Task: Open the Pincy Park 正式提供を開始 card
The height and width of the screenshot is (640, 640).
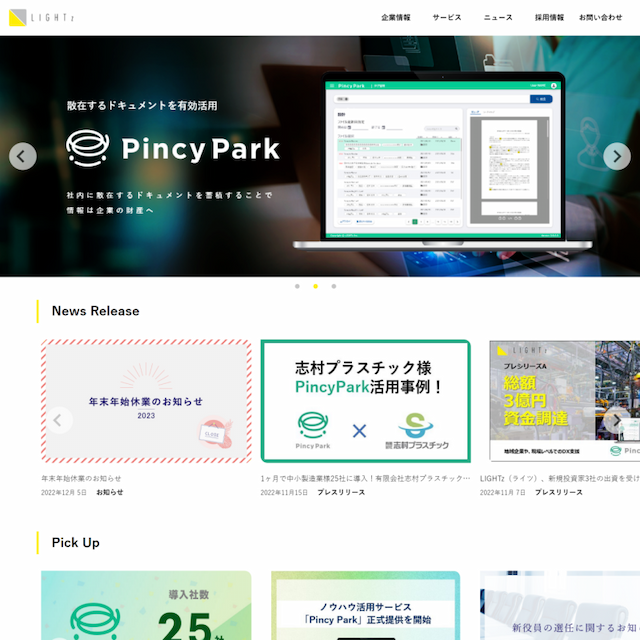Action: (366, 605)
